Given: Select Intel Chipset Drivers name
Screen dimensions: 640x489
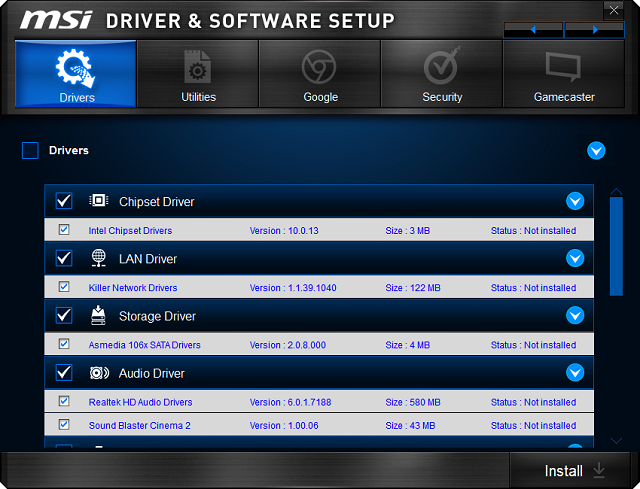Looking at the screenshot, I should click(130, 231).
